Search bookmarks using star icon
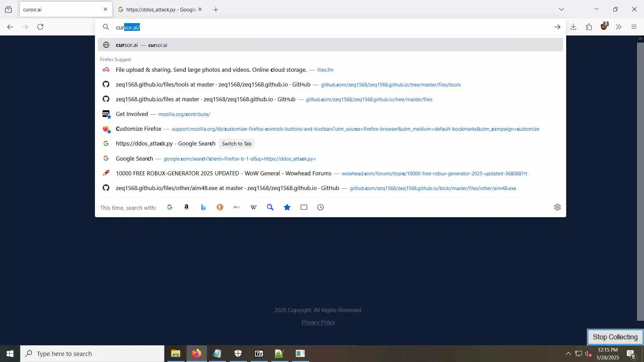The image size is (644, 362). click(x=287, y=207)
